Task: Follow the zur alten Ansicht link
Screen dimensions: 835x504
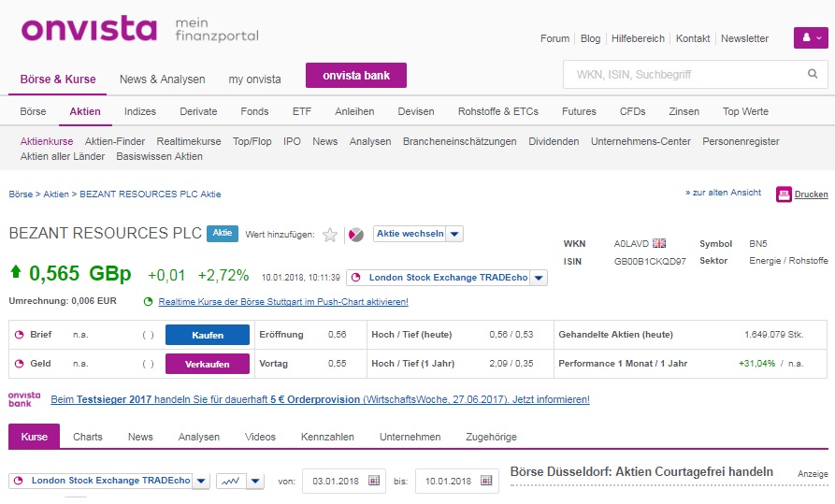Action: pyautogui.click(x=723, y=193)
